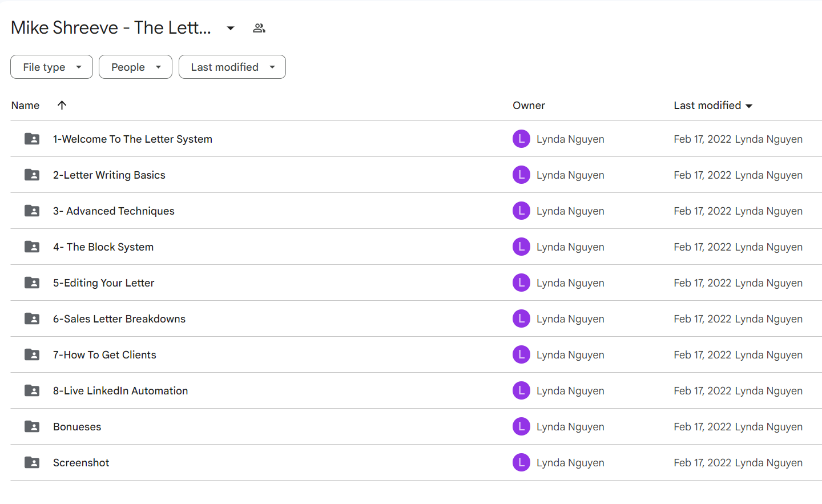
Task: Expand the folder title dropdown arrow
Action: [x=231, y=28]
